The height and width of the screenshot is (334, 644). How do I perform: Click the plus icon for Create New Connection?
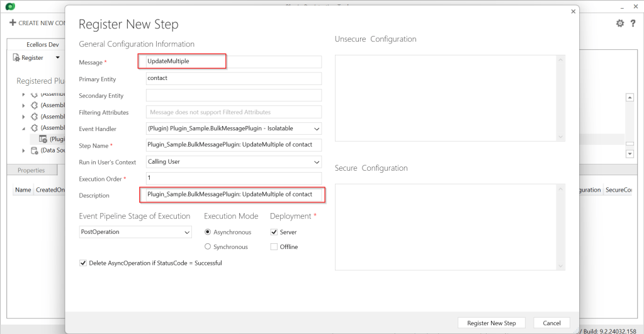[x=12, y=23]
